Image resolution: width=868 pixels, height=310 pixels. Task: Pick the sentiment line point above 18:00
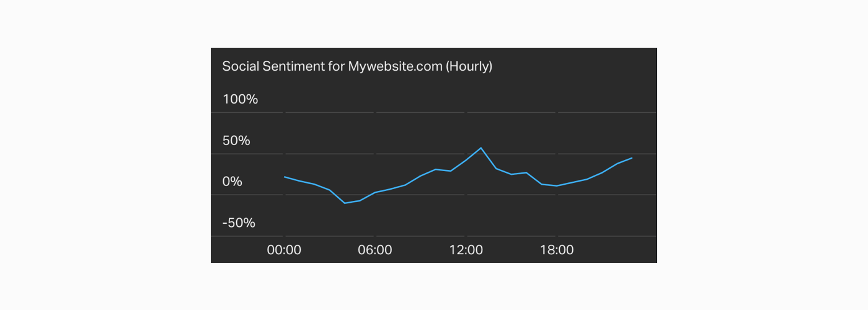[557, 185]
